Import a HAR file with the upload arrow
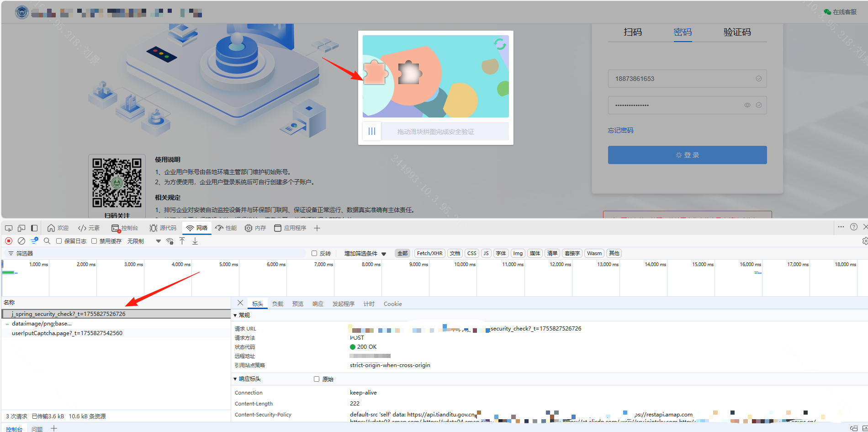The image size is (868, 432). (182, 241)
